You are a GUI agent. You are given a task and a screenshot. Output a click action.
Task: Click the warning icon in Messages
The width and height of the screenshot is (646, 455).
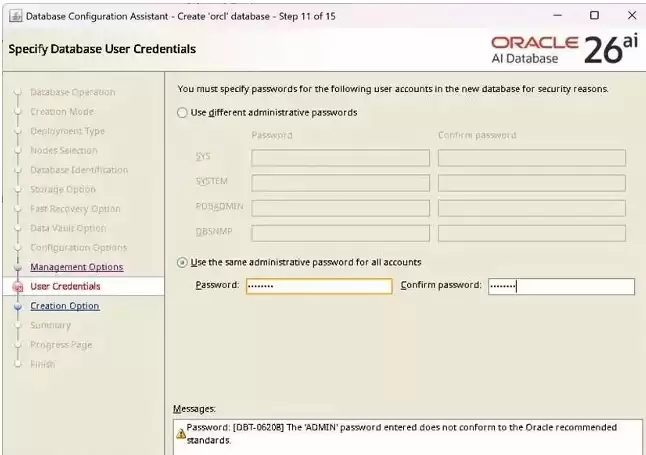[180, 434]
